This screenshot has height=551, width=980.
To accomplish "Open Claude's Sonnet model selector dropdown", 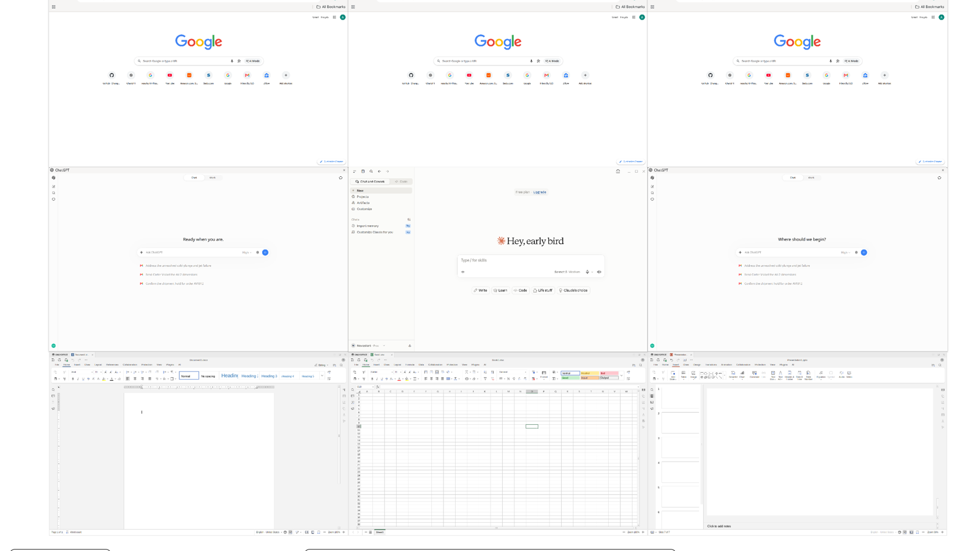I will [568, 272].
